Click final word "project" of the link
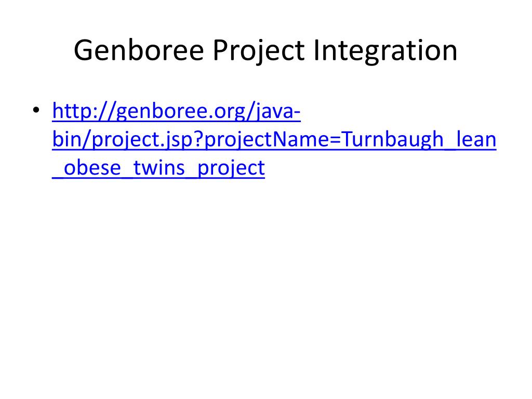Viewport: 532px width, 399px height. [231, 169]
